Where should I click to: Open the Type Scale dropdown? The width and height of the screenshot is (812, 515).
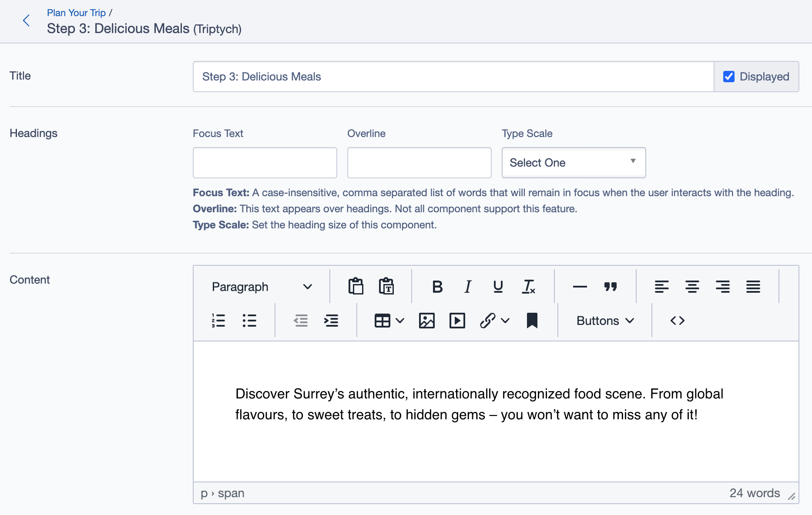tap(573, 163)
